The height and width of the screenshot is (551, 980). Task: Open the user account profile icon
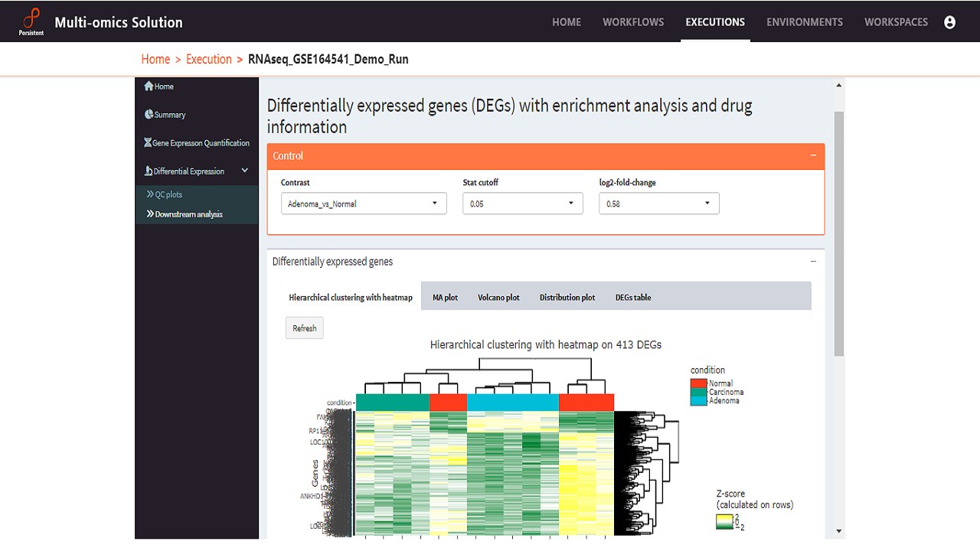coord(950,22)
